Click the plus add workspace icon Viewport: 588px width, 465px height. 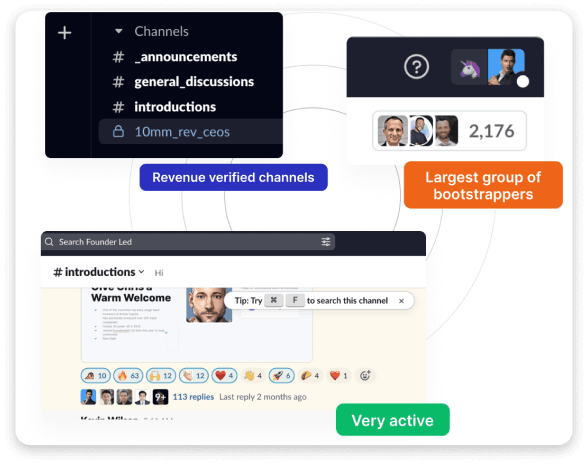point(64,33)
